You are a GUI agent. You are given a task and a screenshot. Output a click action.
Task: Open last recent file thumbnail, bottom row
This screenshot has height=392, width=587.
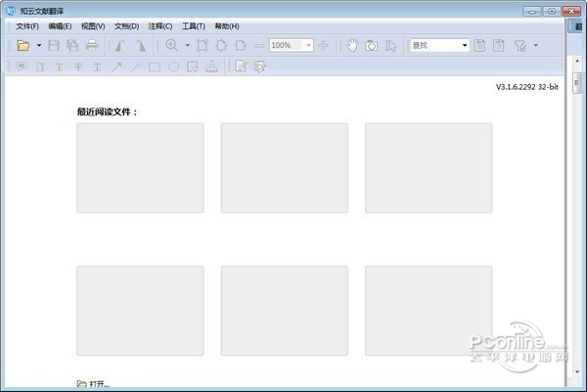point(429,311)
